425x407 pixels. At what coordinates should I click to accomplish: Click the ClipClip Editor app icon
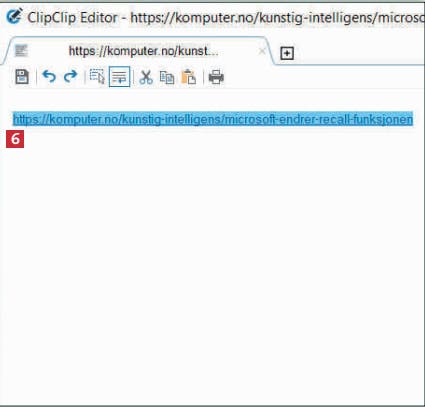click(x=14, y=16)
